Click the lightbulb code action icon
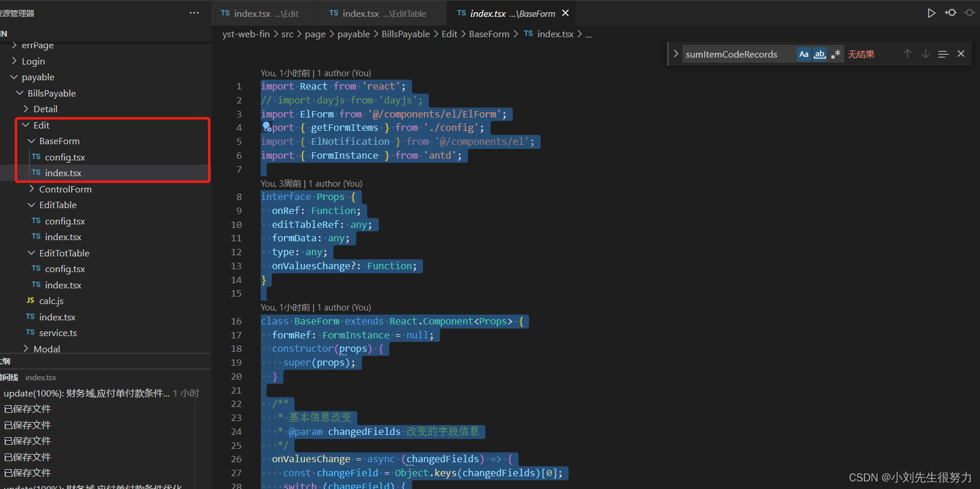Screen dimensions: 980x489 pos(267,127)
